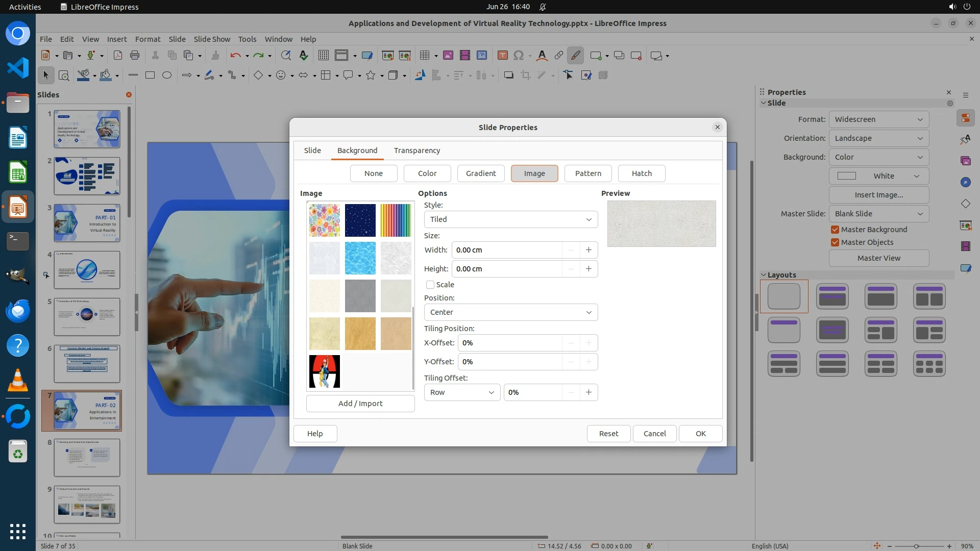This screenshot has height=551, width=980.
Task: Open the Style dropdown showing Tiled
Action: [510, 219]
